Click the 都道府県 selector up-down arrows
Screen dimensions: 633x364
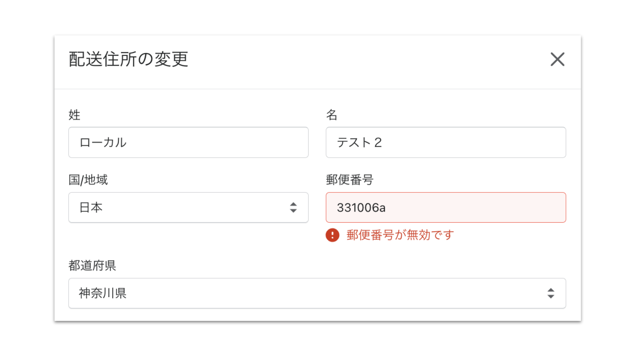(x=551, y=293)
